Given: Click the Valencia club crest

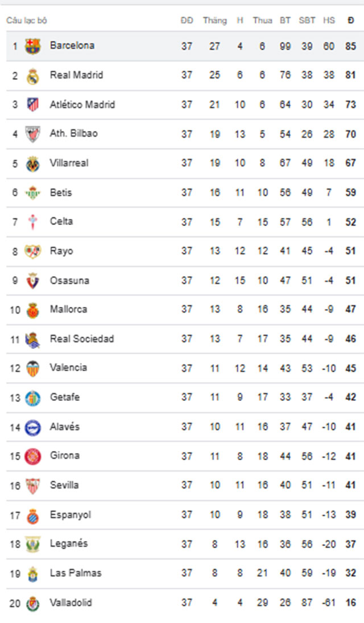Looking at the screenshot, I should (32, 368).
